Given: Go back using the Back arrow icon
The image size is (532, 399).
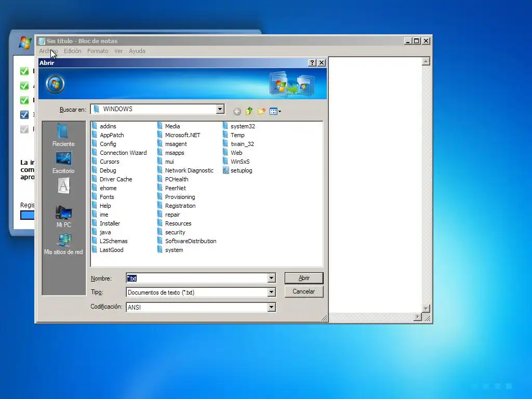Looking at the screenshot, I should point(237,111).
